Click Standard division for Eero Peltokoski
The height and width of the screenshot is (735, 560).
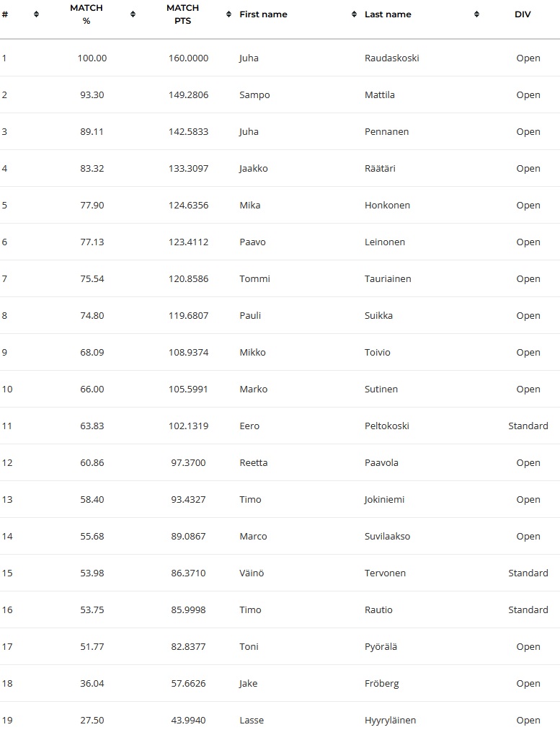[x=528, y=426]
